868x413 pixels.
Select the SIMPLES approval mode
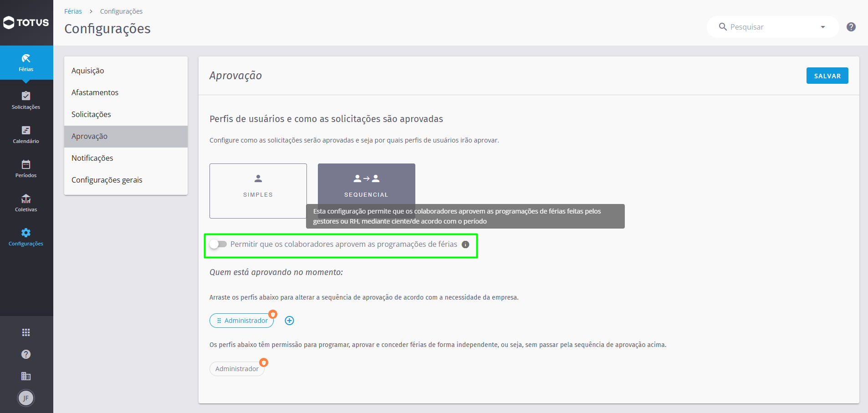(x=258, y=191)
